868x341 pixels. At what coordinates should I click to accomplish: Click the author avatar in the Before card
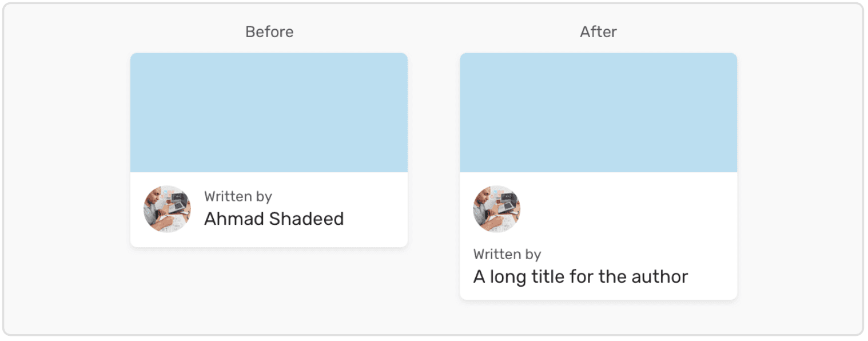point(167,209)
